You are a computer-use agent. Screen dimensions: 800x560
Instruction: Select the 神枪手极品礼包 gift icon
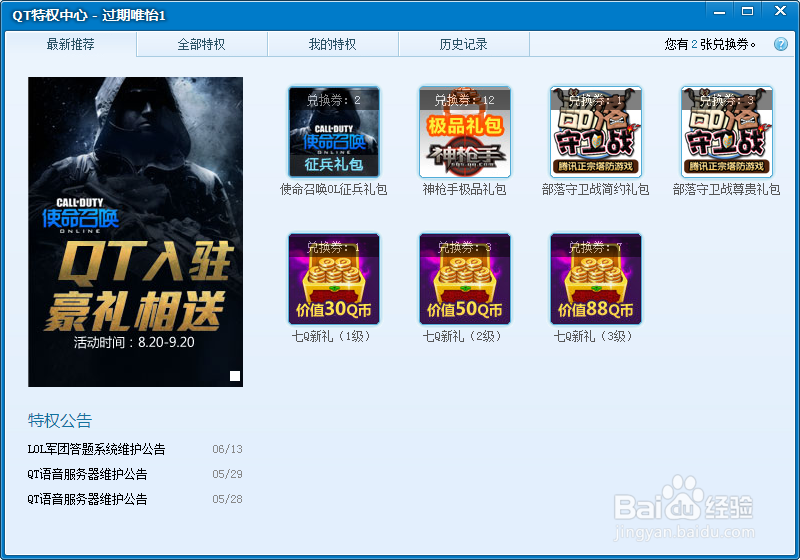tap(465, 132)
